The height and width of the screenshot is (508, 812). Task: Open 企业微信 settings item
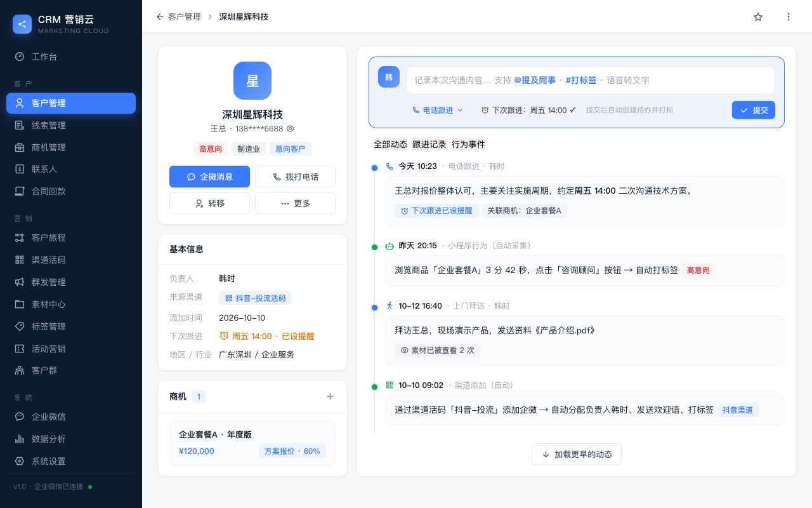(x=71, y=417)
